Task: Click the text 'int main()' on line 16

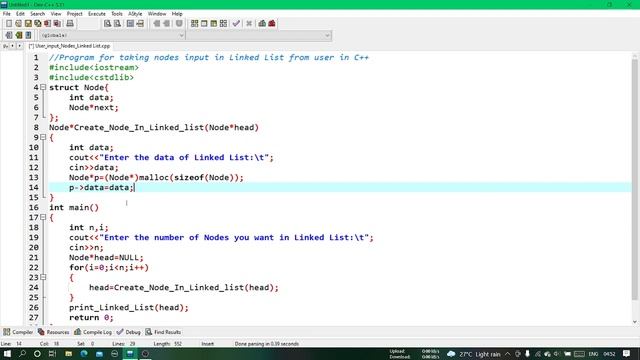Action: pos(74,207)
